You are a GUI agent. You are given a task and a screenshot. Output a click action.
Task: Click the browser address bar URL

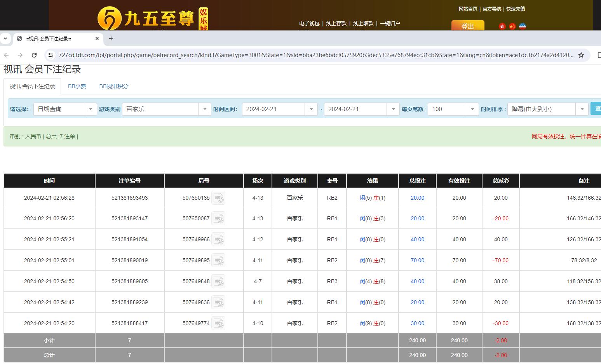click(315, 55)
